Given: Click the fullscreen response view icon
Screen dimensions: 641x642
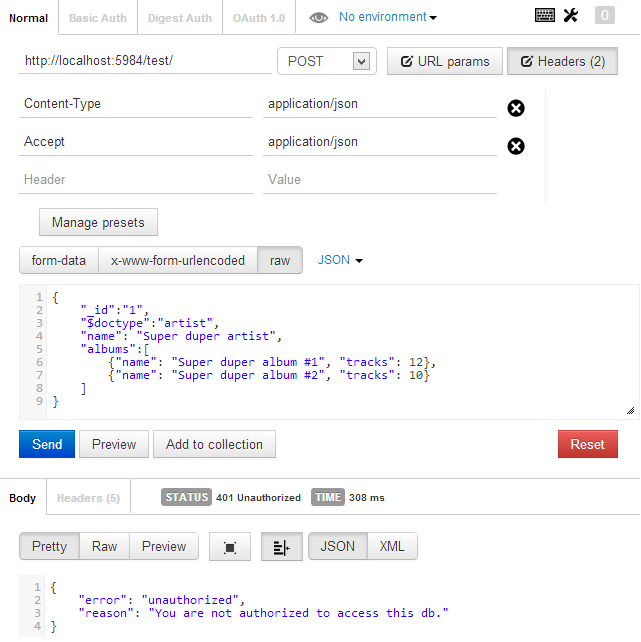Looking at the screenshot, I should click(230, 547).
